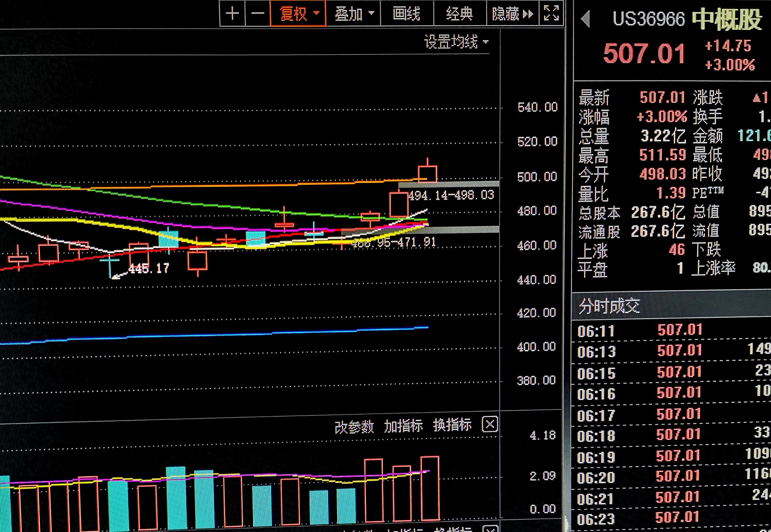Click the last red volume bar

tap(430, 489)
